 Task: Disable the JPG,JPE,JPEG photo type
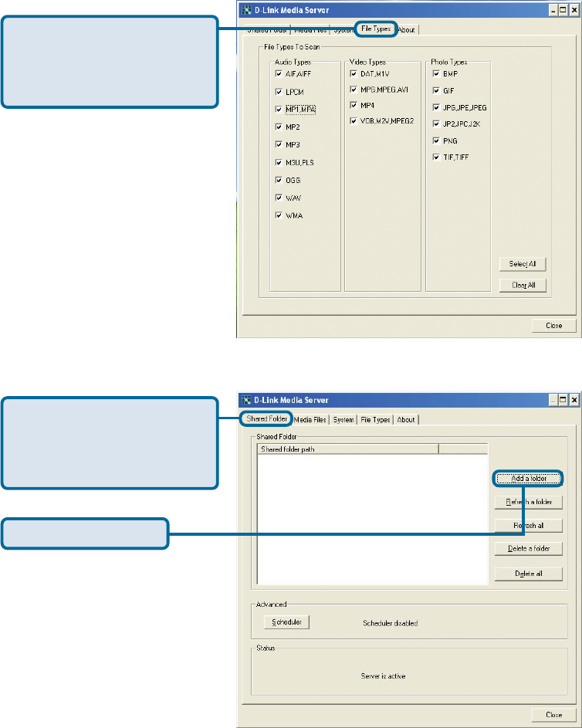pos(436,108)
